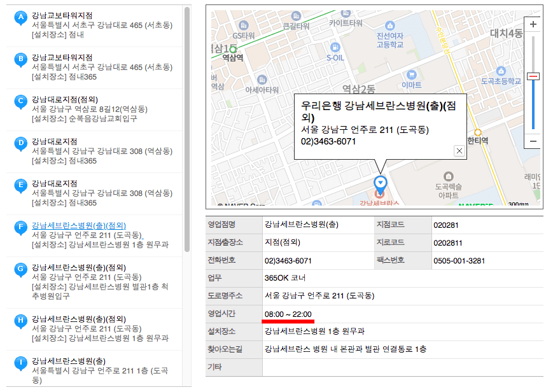The width and height of the screenshot is (553, 392).
Task: Click marker D next to 강남대로지점
Action: tap(20, 143)
